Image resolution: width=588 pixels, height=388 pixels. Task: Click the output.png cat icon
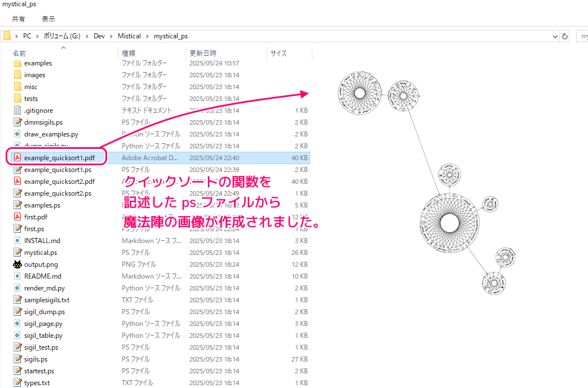tap(17, 264)
